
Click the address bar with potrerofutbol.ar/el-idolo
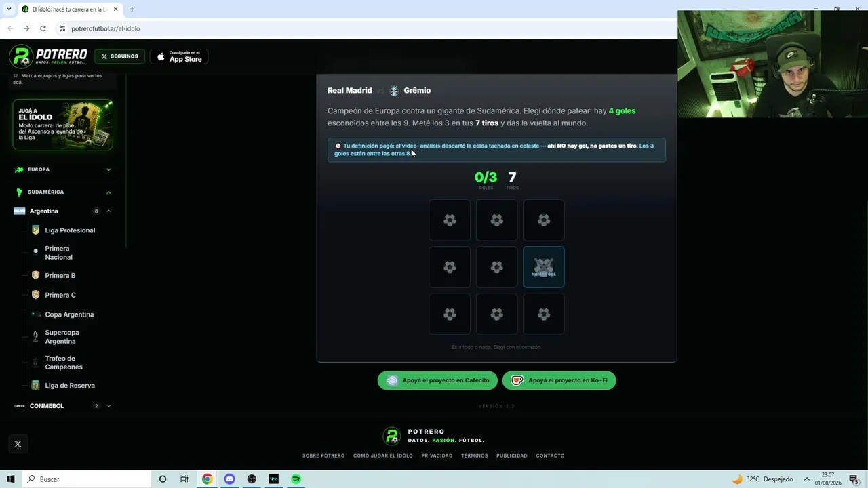(366, 28)
